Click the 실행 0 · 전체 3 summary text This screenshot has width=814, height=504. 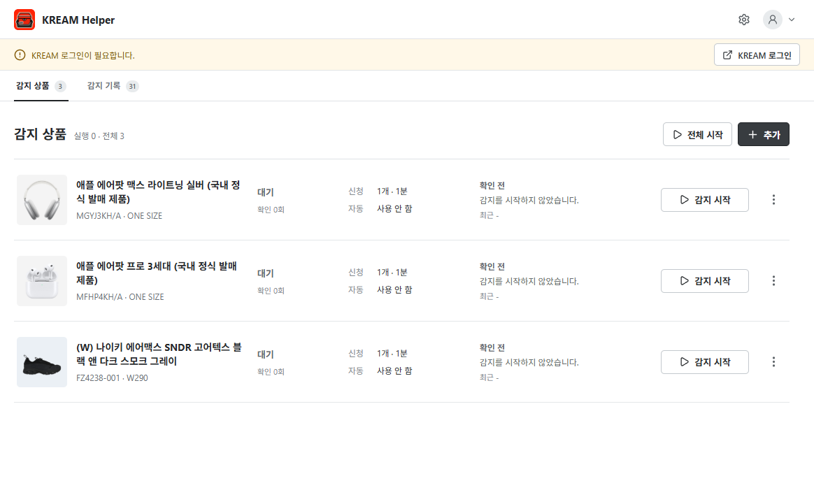99,136
